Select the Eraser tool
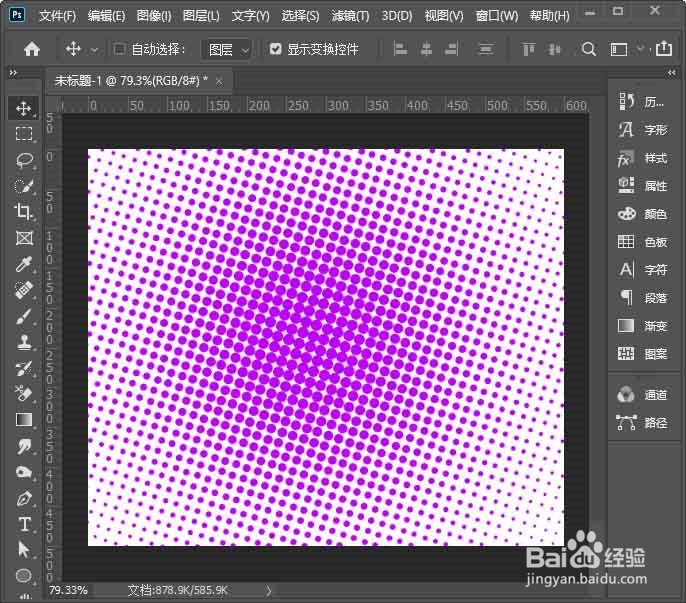The height and width of the screenshot is (603, 686). [x=24, y=393]
